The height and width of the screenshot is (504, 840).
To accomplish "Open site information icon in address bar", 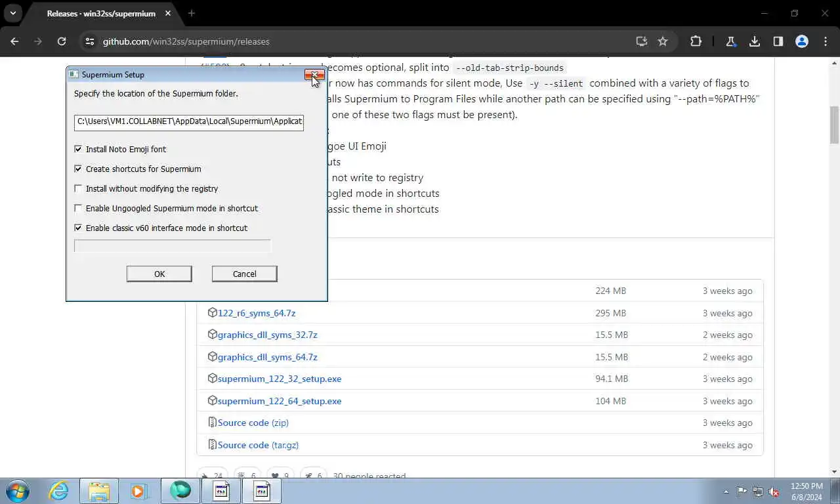I will (90, 41).
